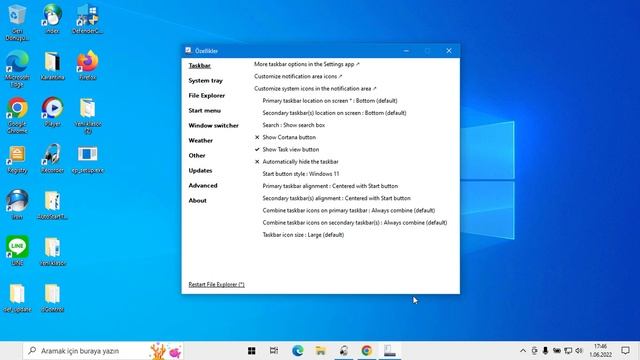Open the LINE desktop shortcut
640x360 pixels.
[x=17, y=251]
